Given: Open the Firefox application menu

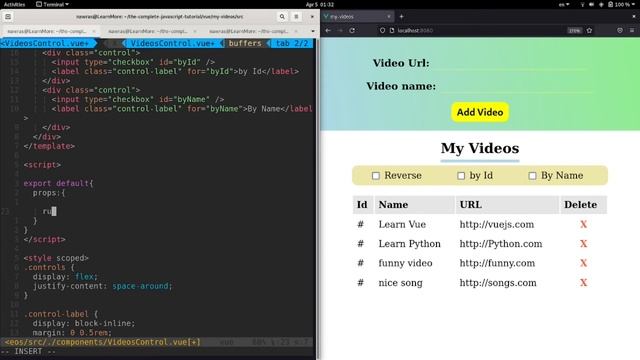Looking at the screenshot, I should click(632, 31).
